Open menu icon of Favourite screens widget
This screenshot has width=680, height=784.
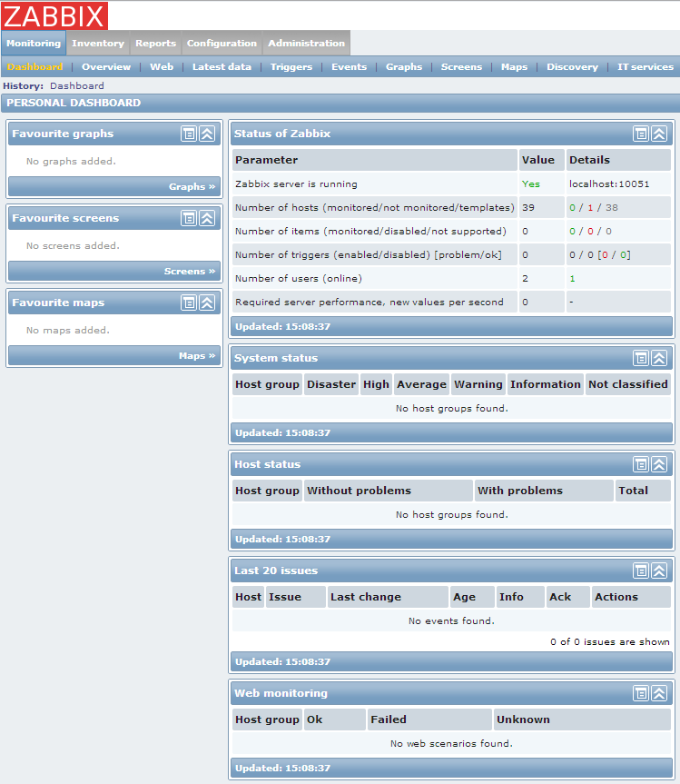pyautogui.click(x=189, y=218)
